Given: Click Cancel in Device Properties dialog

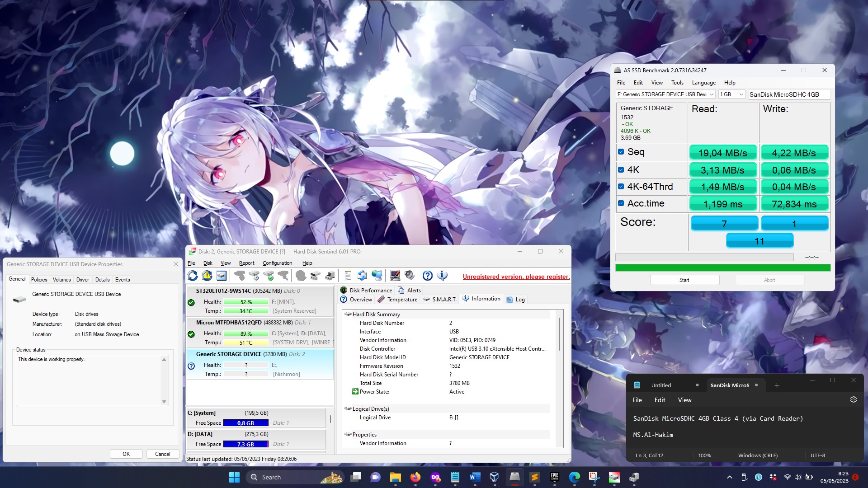Looking at the screenshot, I should [x=163, y=454].
